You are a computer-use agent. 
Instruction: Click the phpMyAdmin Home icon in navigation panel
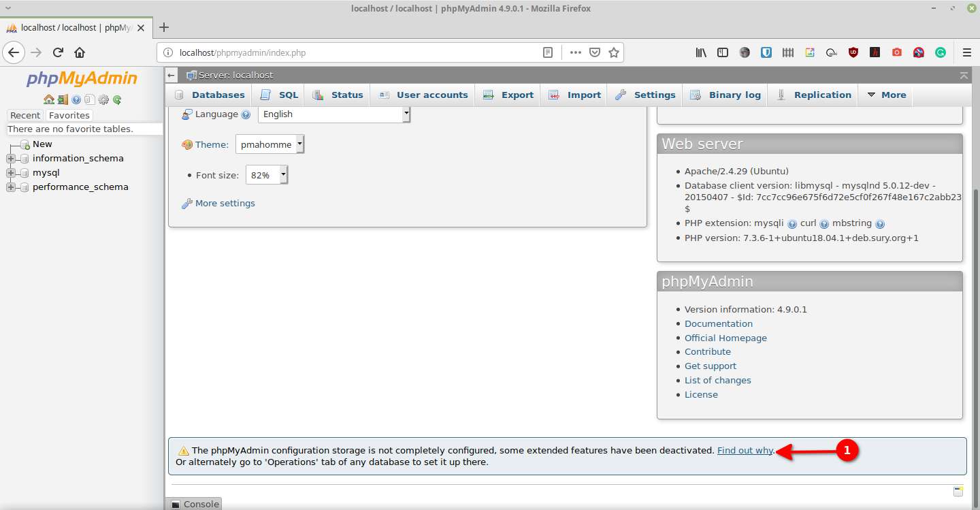point(49,99)
